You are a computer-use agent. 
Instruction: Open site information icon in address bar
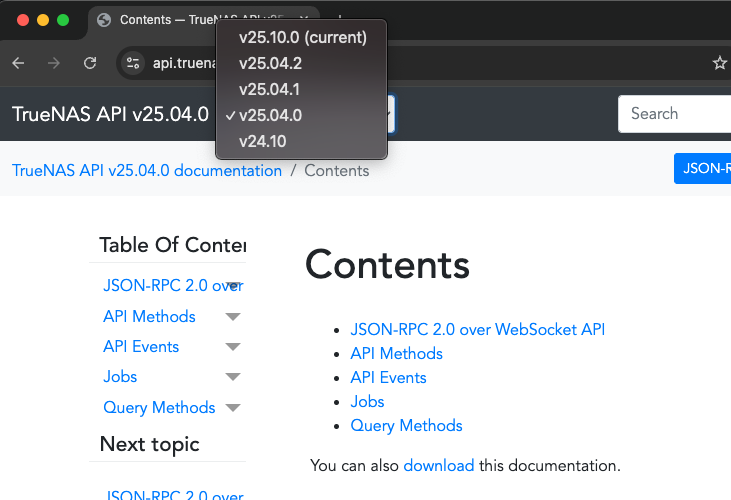tap(133, 63)
